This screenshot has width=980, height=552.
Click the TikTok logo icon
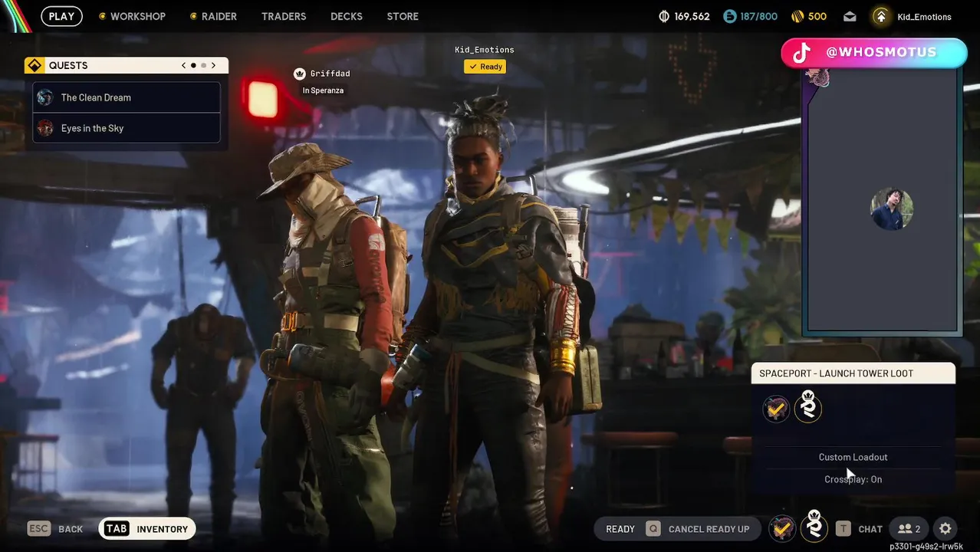[x=801, y=52]
